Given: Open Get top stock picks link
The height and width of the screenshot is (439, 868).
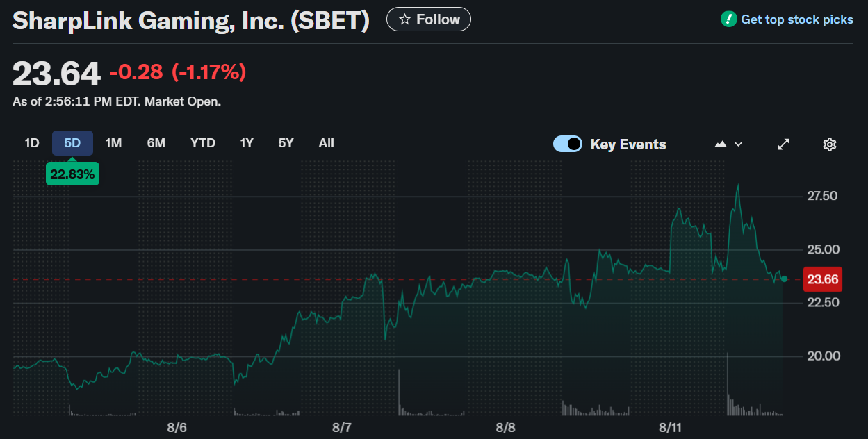Looking at the screenshot, I should (x=797, y=19).
